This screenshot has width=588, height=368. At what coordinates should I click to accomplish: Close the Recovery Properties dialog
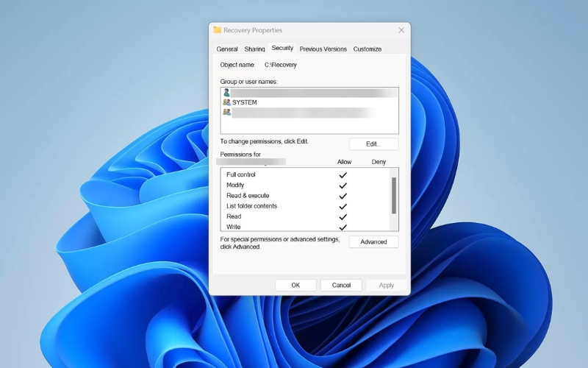[x=401, y=30]
